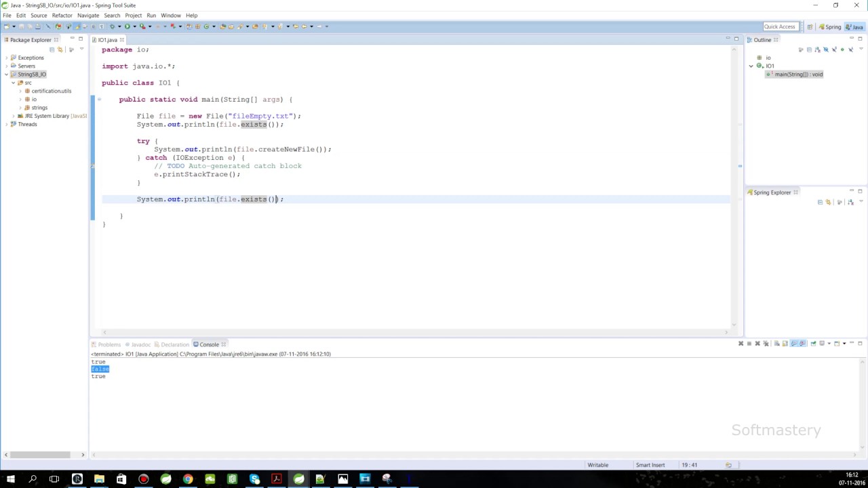
Task: Toggle Show Console on standard output change
Action: [794, 344]
